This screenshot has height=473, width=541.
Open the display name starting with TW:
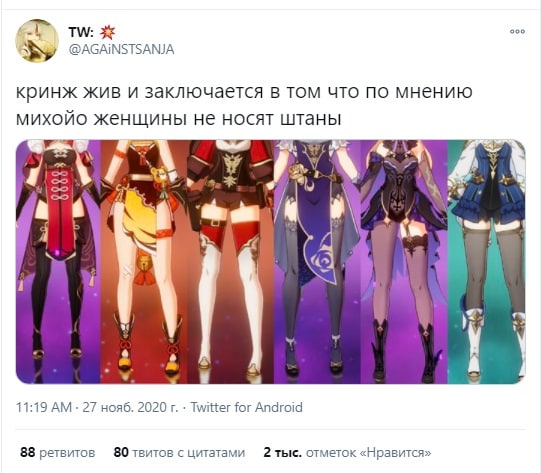[x=92, y=32]
